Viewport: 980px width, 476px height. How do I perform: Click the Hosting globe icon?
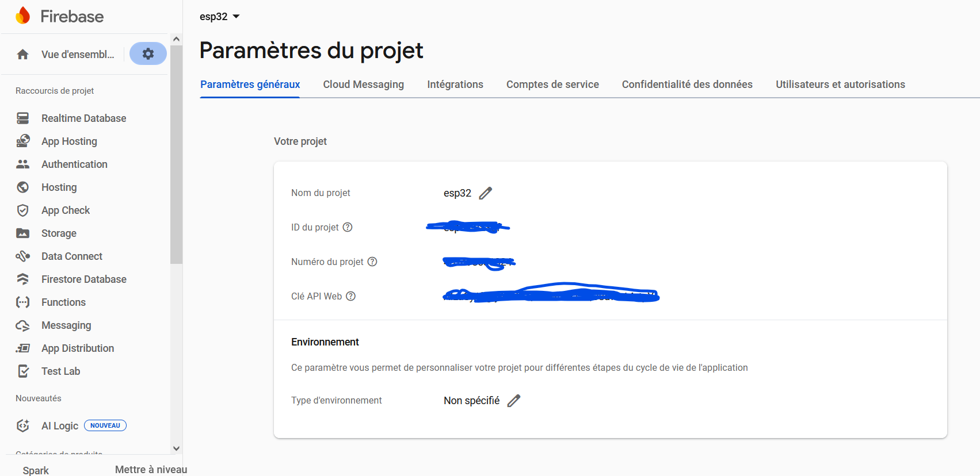pos(23,187)
